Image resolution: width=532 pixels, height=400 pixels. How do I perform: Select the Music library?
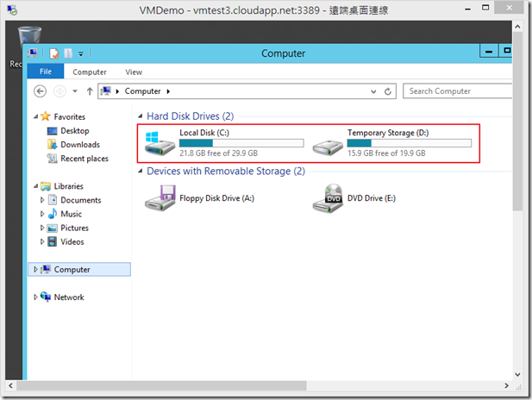(72, 214)
